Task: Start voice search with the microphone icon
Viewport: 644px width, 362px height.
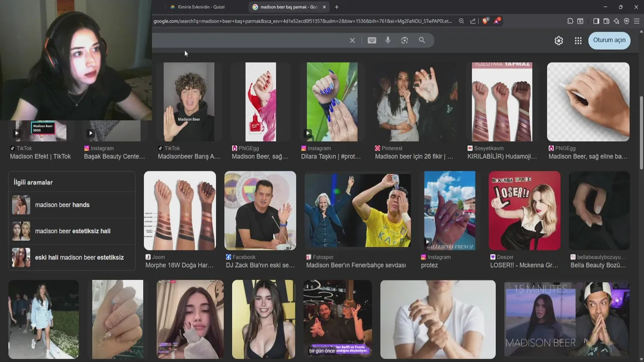Action: 388,40
